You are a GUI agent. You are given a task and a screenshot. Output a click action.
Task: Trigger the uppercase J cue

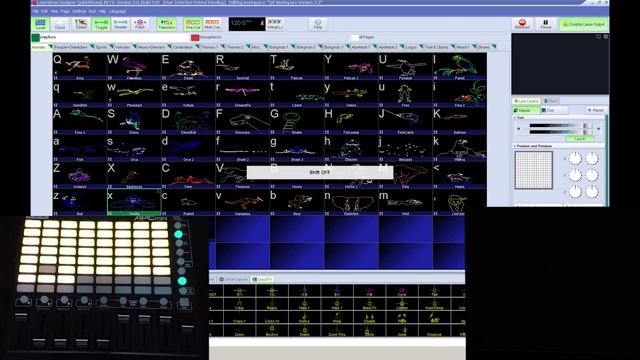click(x=405, y=121)
